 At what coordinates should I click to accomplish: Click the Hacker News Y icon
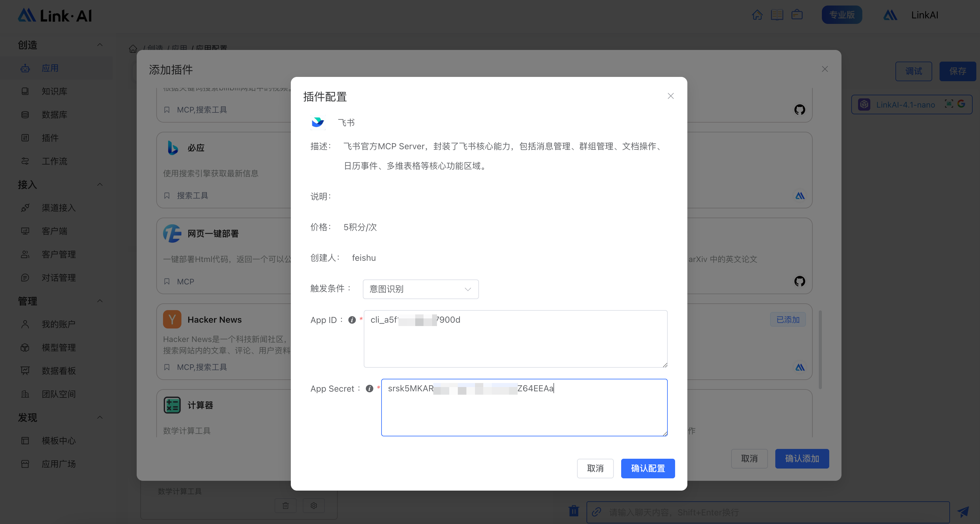pyautogui.click(x=172, y=319)
